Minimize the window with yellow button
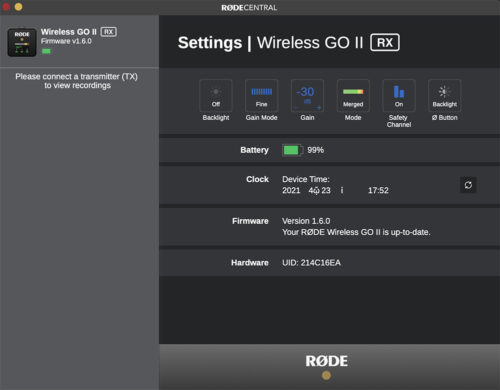 coord(18,7)
